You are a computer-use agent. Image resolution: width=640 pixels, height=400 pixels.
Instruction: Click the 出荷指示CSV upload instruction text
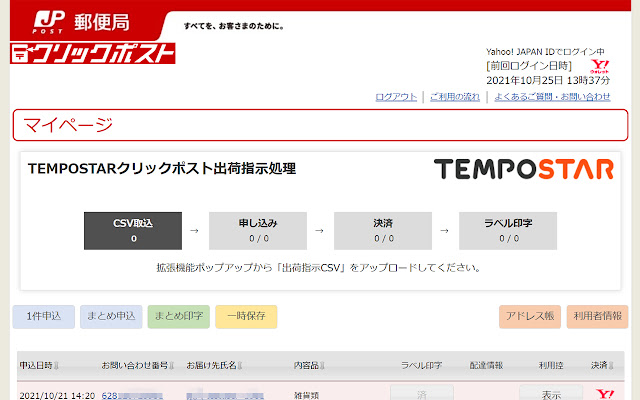coord(318,268)
